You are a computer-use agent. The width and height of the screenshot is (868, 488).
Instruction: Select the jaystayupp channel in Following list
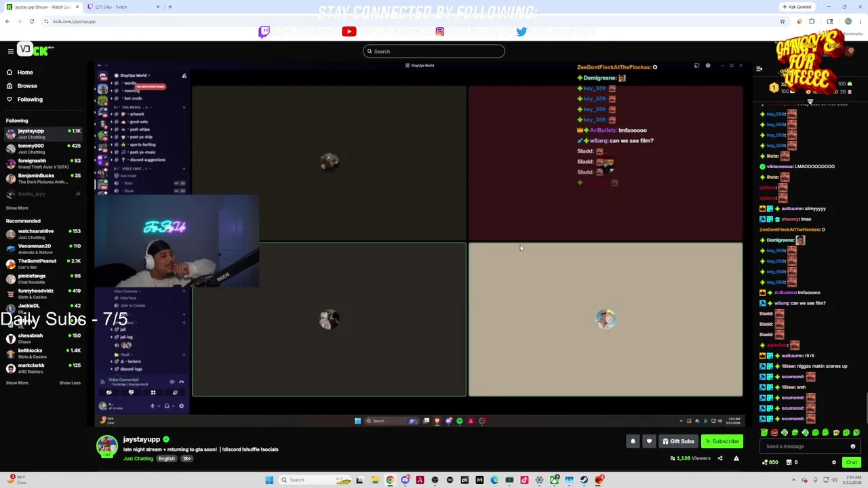[42, 134]
